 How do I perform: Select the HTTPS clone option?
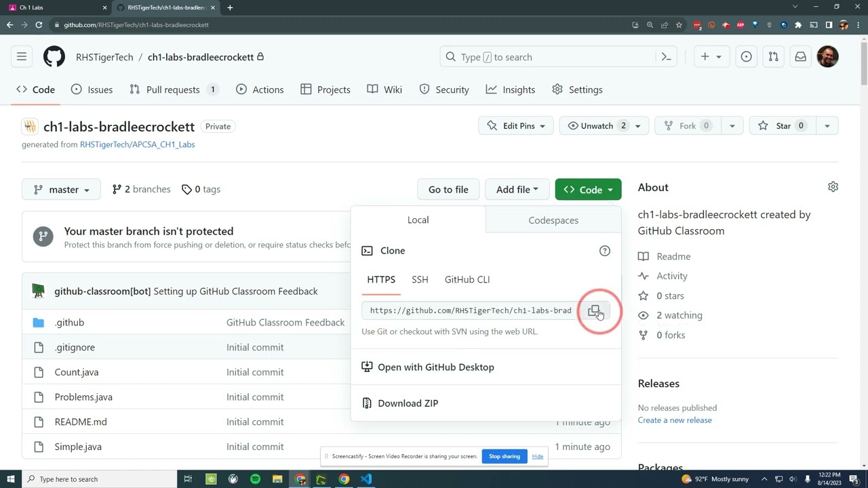pos(381,279)
